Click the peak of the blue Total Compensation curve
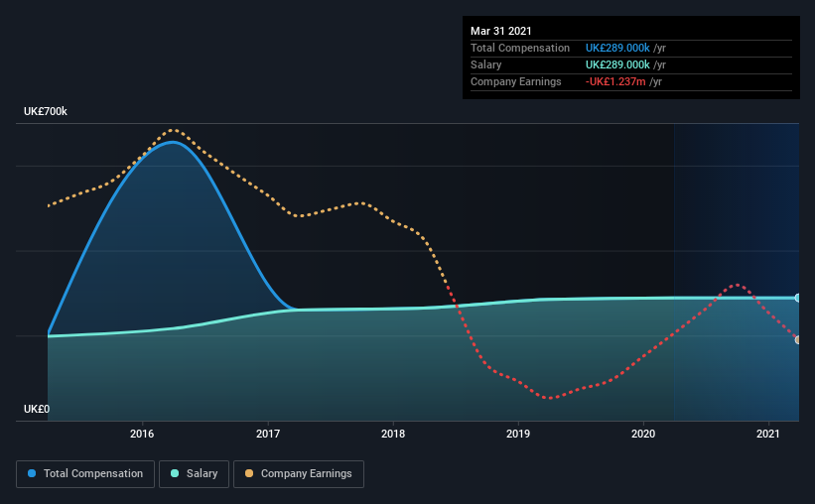815x504 pixels. [172, 142]
